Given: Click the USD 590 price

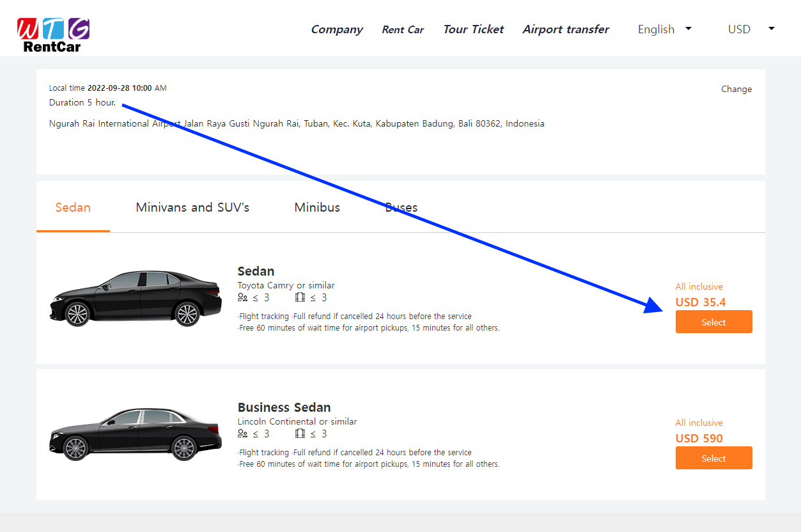Looking at the screenshot, I should tap(699, 439).
